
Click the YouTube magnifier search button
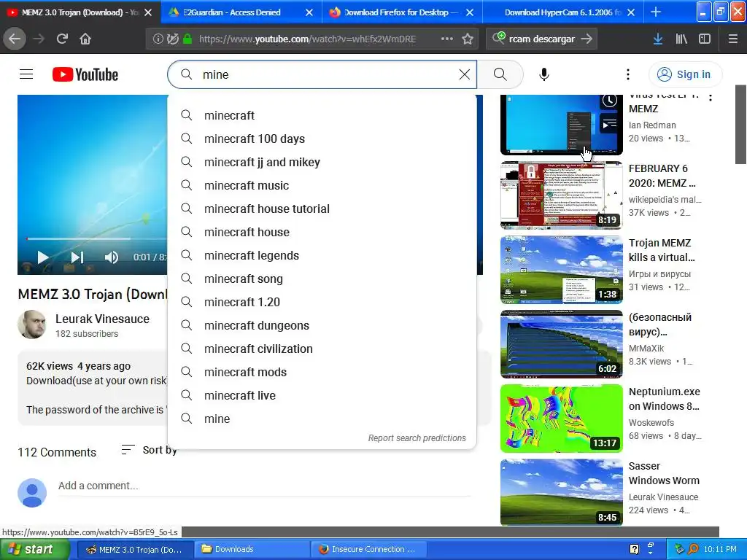pyautogui.click(x=500, y=74)
